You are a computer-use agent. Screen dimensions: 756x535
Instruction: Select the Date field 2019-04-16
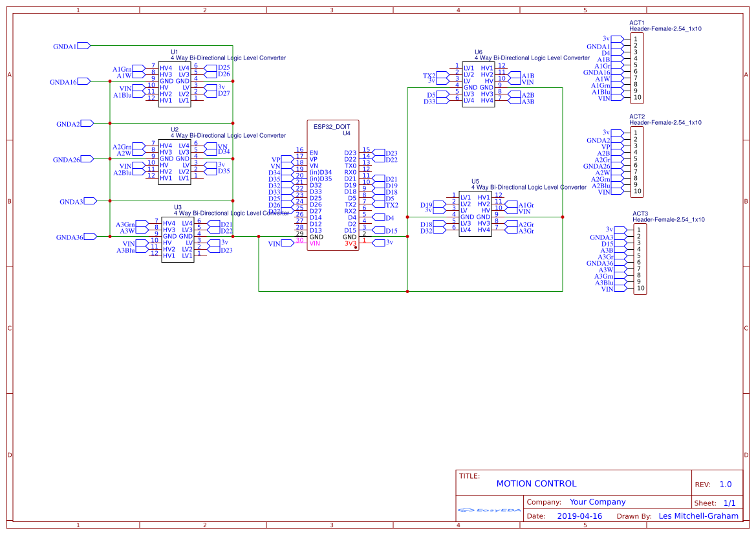580,516
